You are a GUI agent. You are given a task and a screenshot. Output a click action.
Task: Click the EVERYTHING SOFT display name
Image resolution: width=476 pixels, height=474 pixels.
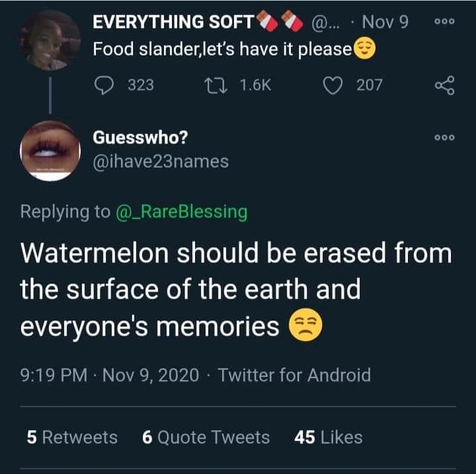(173, 22)
